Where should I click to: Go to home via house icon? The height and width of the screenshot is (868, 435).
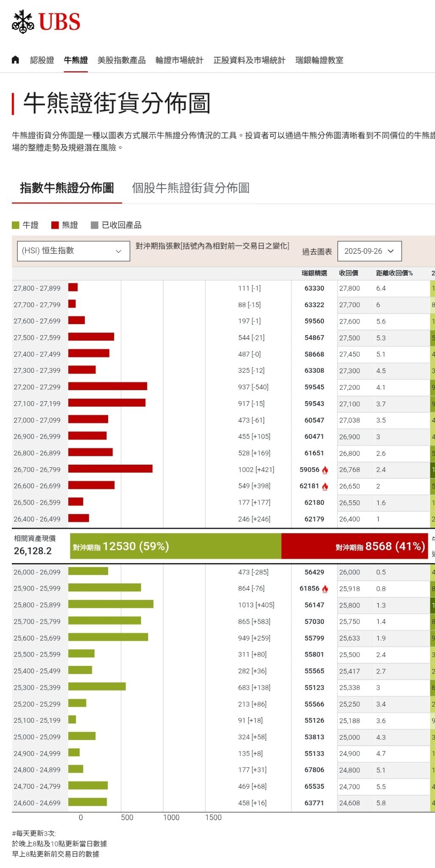(x=15, y=60)
